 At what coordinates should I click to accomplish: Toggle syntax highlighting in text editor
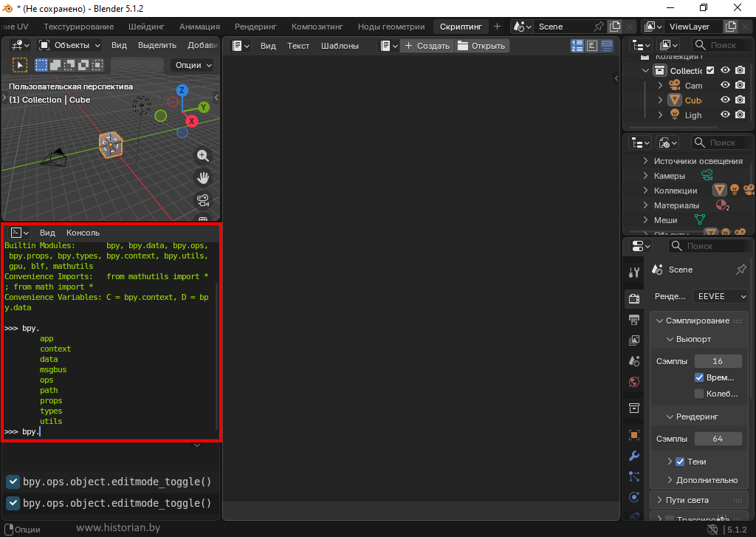point(607,46)
